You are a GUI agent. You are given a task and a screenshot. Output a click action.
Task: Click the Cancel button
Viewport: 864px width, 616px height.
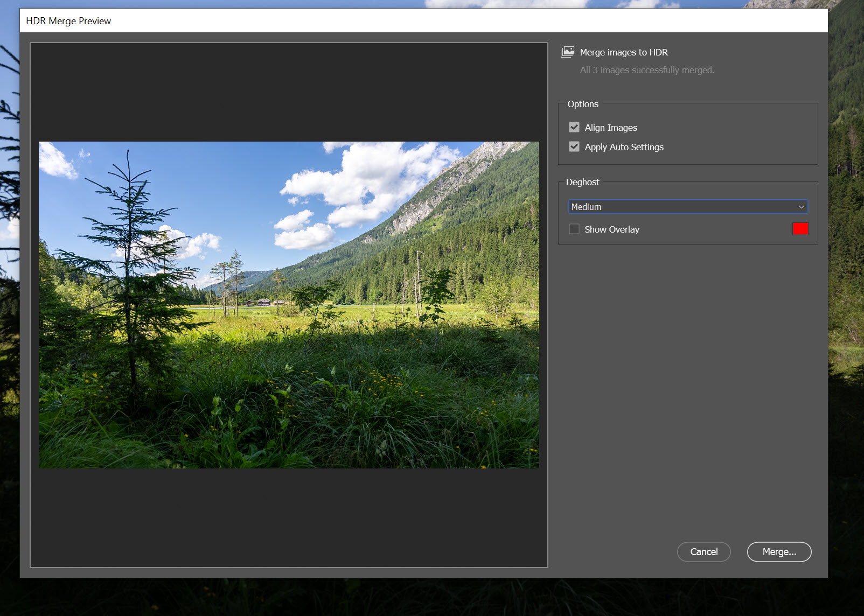[x=704, y=552]
